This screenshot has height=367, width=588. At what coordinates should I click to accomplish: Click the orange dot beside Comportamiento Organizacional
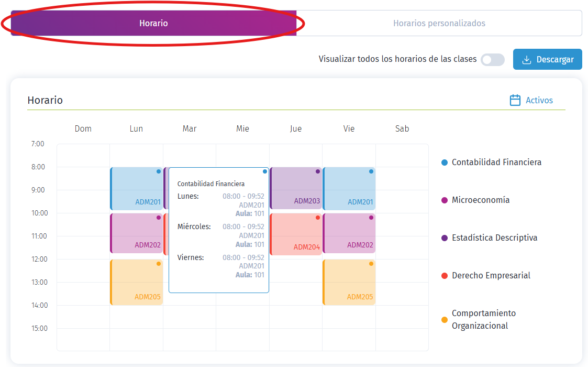(x=445, y=320)
